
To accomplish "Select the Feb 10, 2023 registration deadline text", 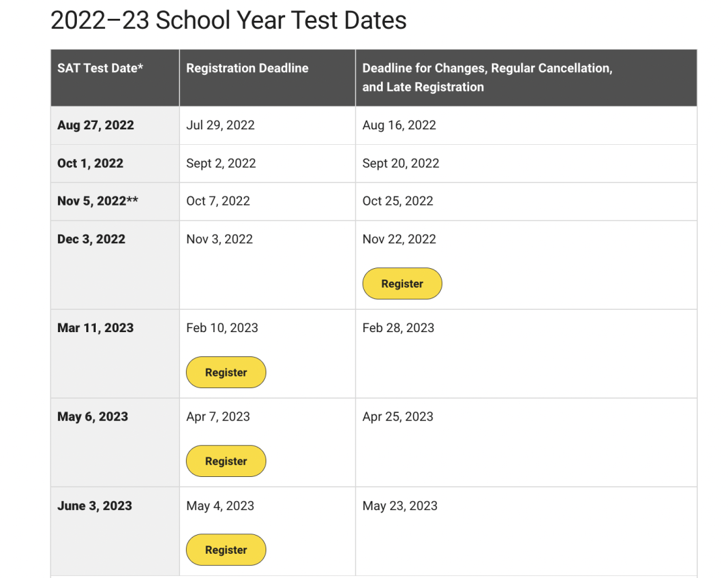I will click(222, 328).
